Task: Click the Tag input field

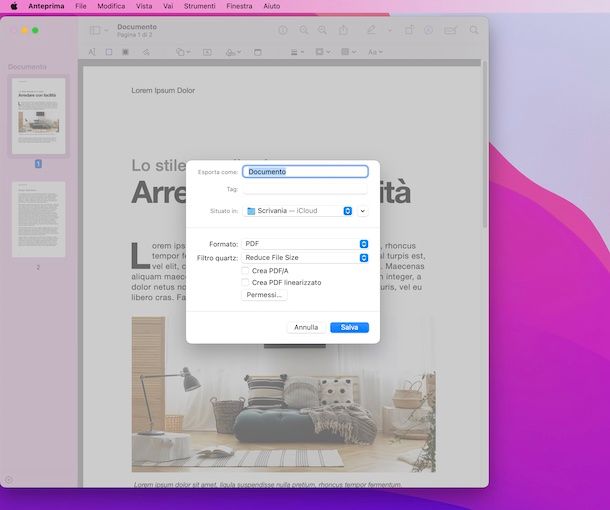Action: pos(305,189)
